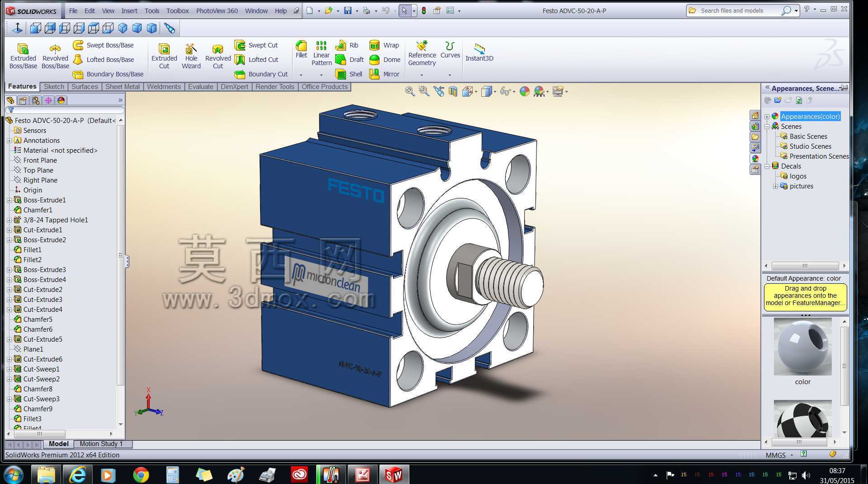
Task: Click the Search files and models field
Action: click(740, 10)
